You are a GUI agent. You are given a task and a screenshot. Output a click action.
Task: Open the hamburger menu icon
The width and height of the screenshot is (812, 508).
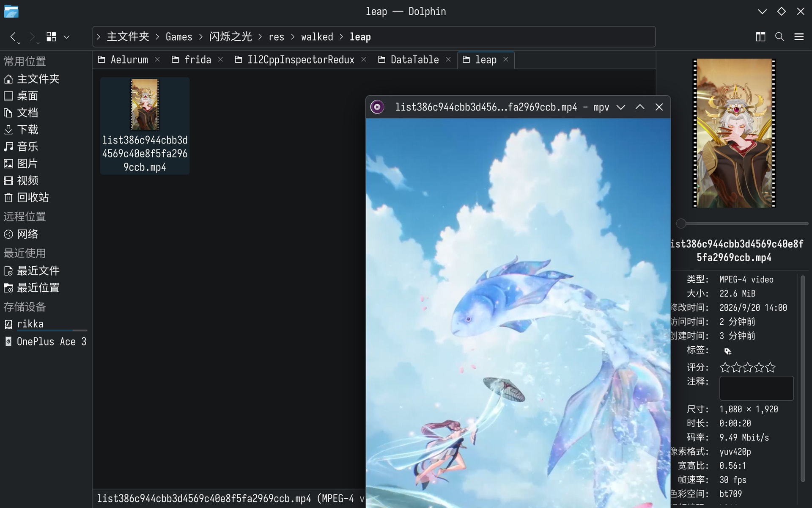click(799, 37)
